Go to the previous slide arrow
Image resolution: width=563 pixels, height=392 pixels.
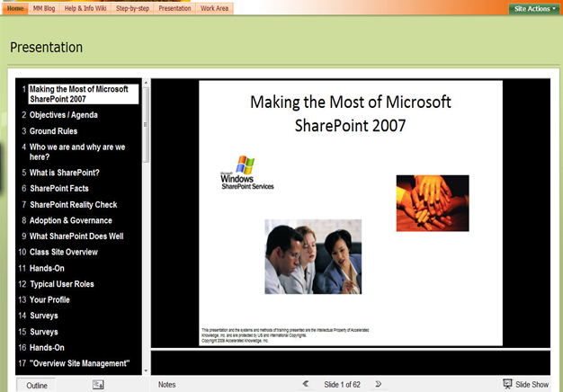pyautogui.click(x=306, y=384)
